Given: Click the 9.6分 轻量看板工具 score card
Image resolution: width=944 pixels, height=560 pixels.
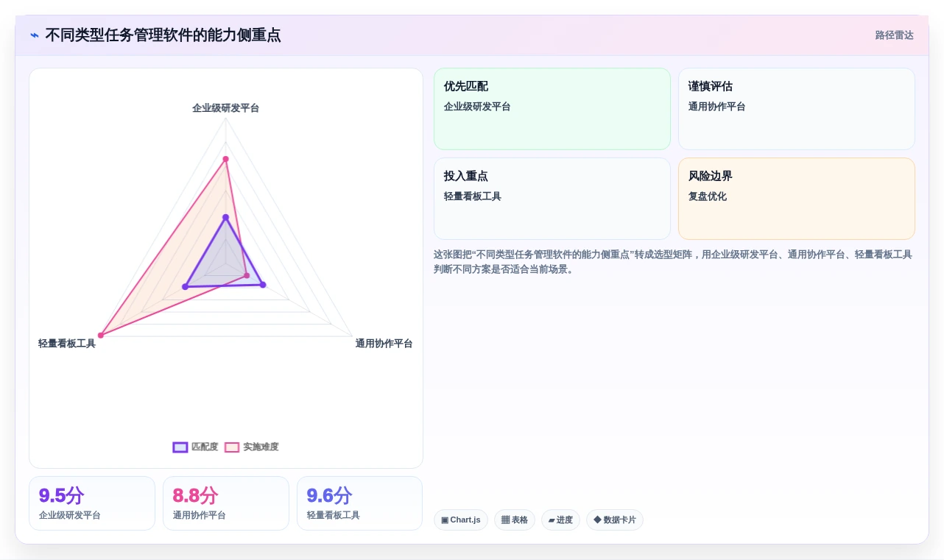Looking at the screenshot, I should coord(360,503).
